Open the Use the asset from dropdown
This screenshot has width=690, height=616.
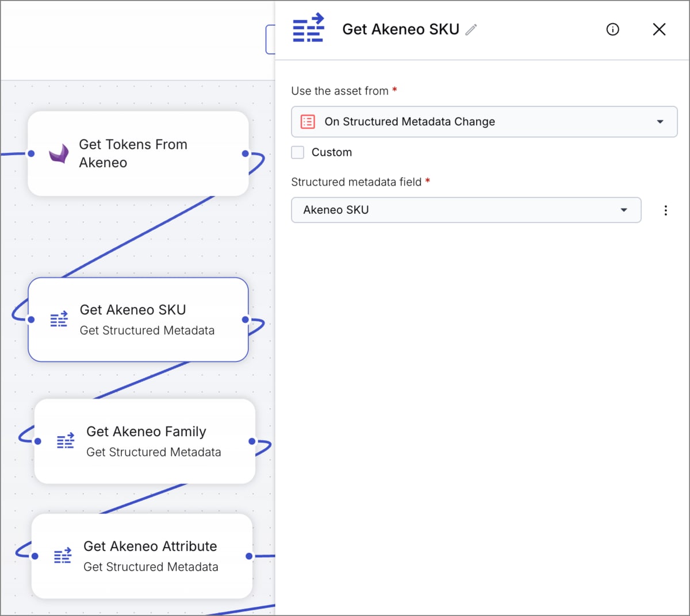[484, 121]
